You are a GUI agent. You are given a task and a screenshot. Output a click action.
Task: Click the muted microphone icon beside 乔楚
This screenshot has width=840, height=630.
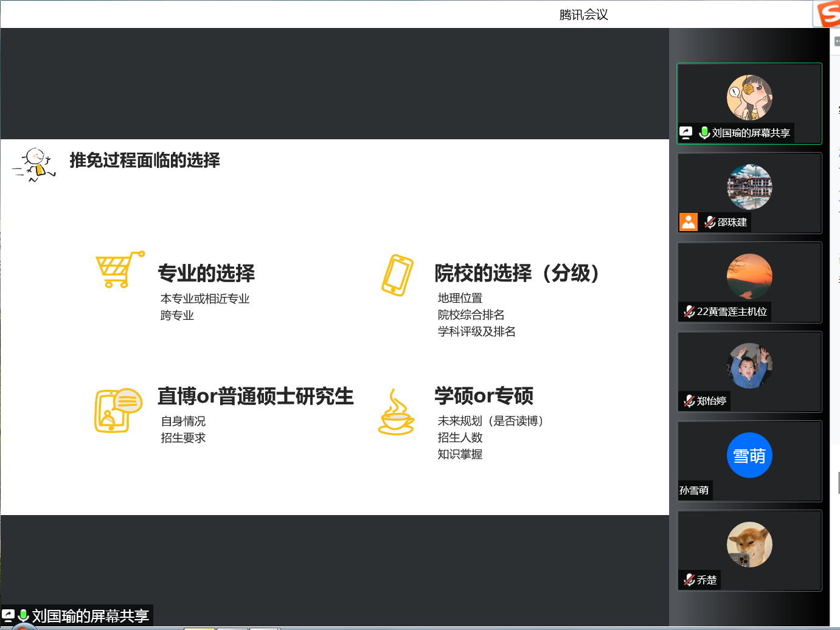click(x=689, y=580)
